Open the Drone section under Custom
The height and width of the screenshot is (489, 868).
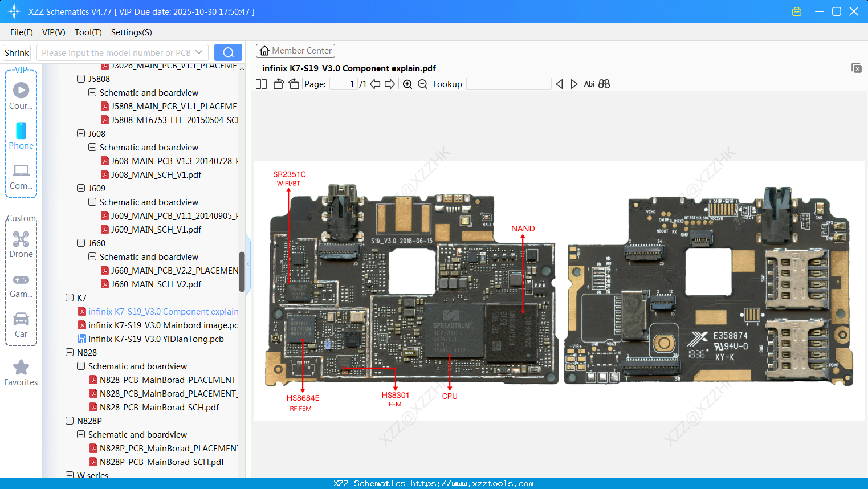tap(21, 239)
